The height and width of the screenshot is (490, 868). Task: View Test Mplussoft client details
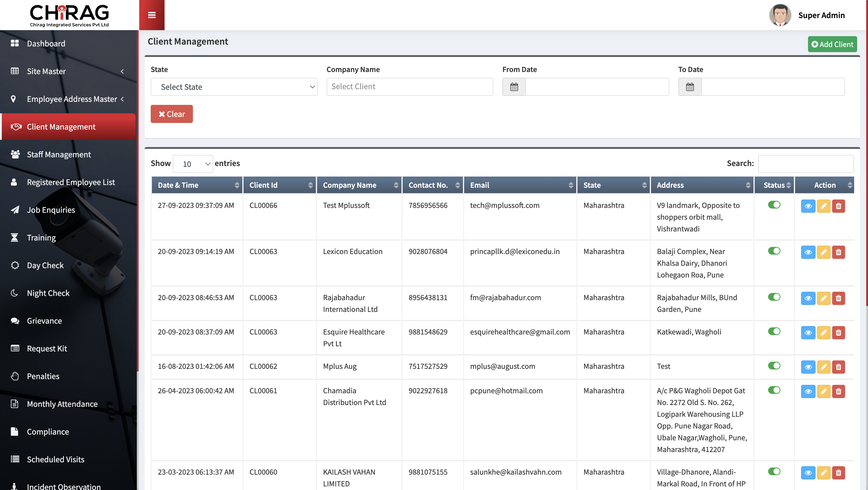[x=808, y=206]
